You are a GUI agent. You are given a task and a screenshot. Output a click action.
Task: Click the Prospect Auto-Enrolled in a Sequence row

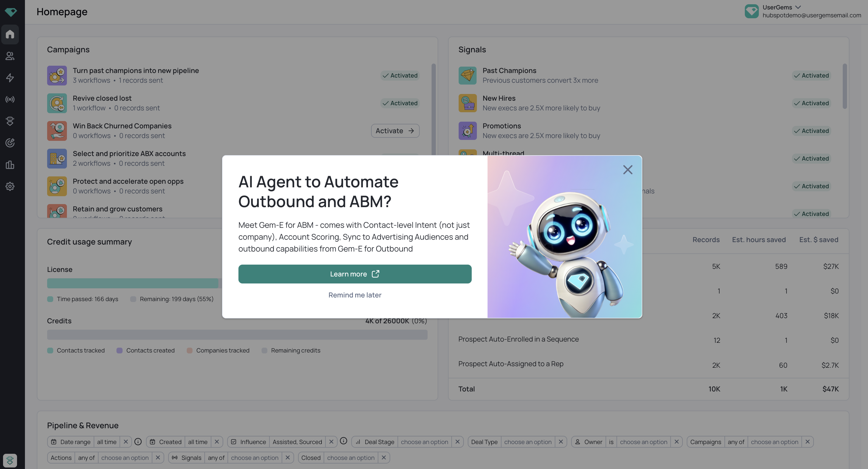(648, 340)
